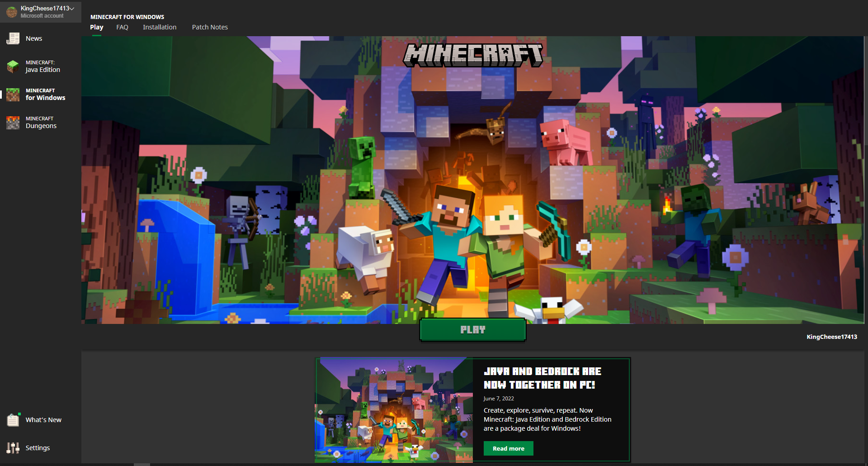This screenshot has height=466, width=868.
Task: Click the KingCheese17413 gamertag below the banner
Action: tap(832, 337)
